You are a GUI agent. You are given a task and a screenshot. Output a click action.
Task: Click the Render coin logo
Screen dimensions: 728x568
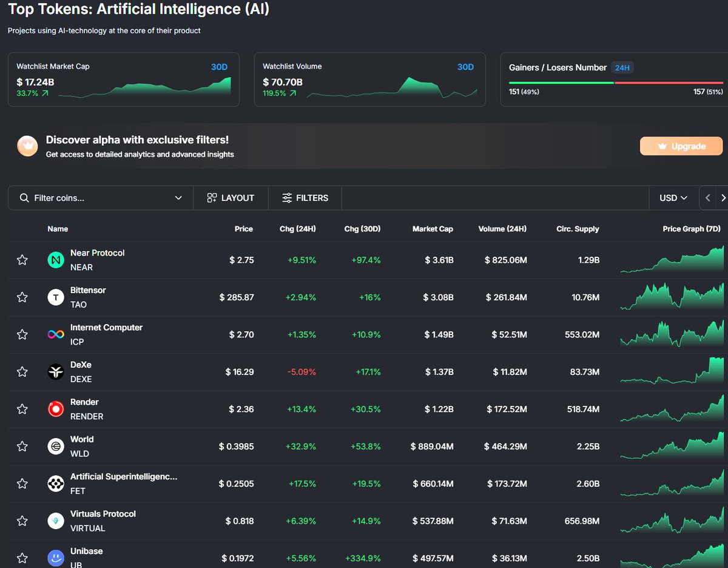56,409
